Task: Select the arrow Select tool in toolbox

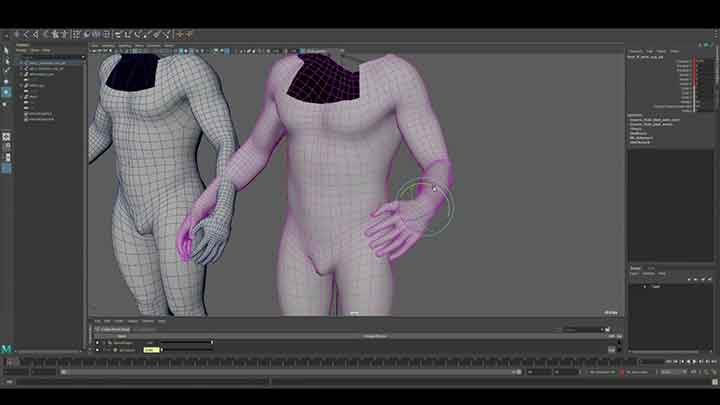Action: tap(6, 49)
